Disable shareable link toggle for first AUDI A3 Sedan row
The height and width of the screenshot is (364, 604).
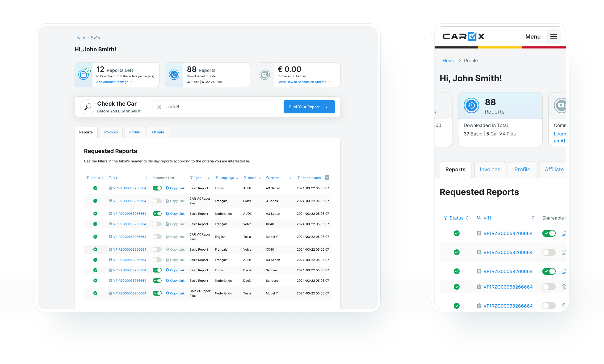[x=157, y=188]
